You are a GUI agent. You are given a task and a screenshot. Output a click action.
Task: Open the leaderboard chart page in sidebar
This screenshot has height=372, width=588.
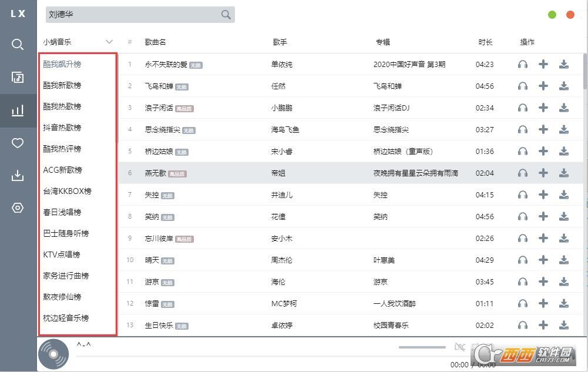(18, 110)
